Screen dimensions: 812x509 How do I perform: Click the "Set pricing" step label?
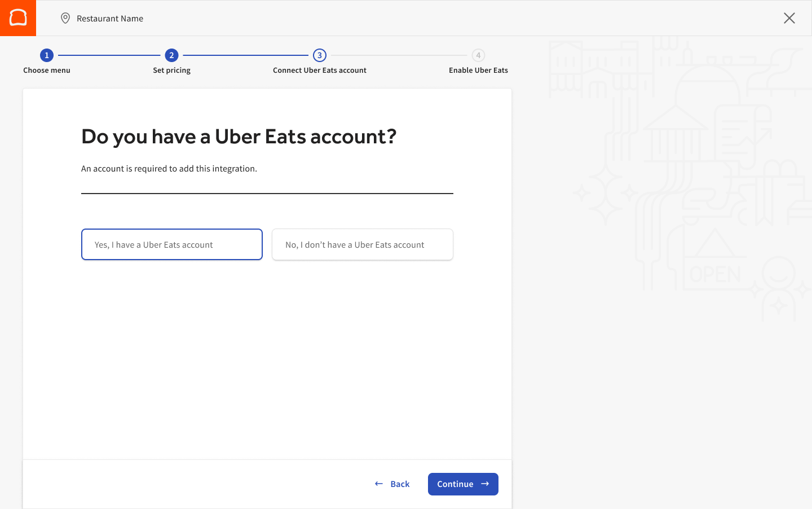coord(171,70)
